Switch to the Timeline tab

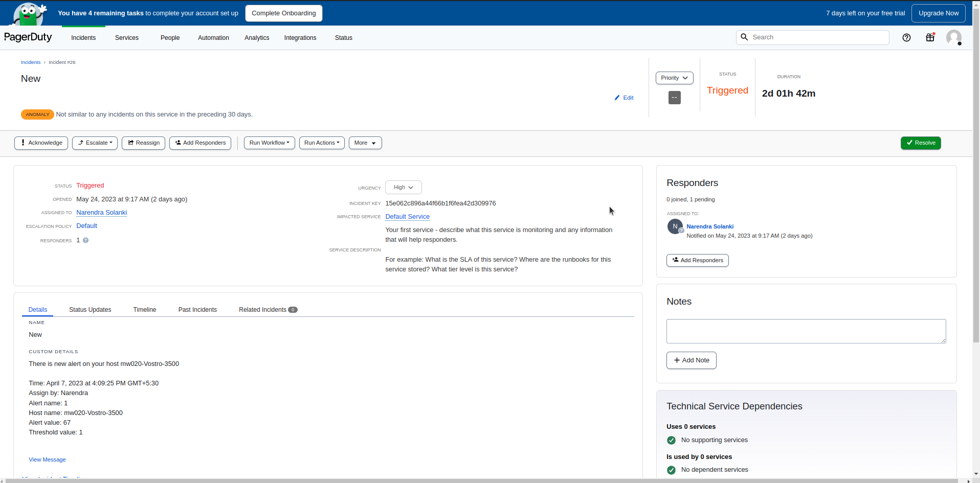point(145,310)
